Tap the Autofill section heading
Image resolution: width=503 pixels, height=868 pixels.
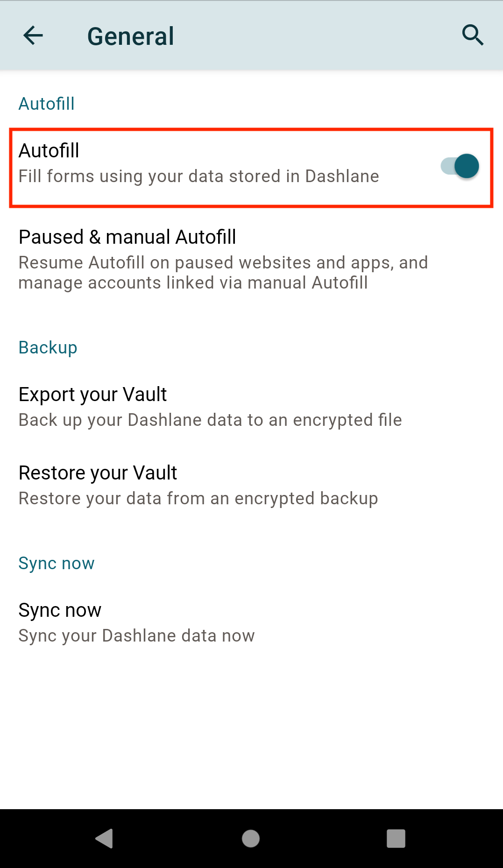point(46,104)
